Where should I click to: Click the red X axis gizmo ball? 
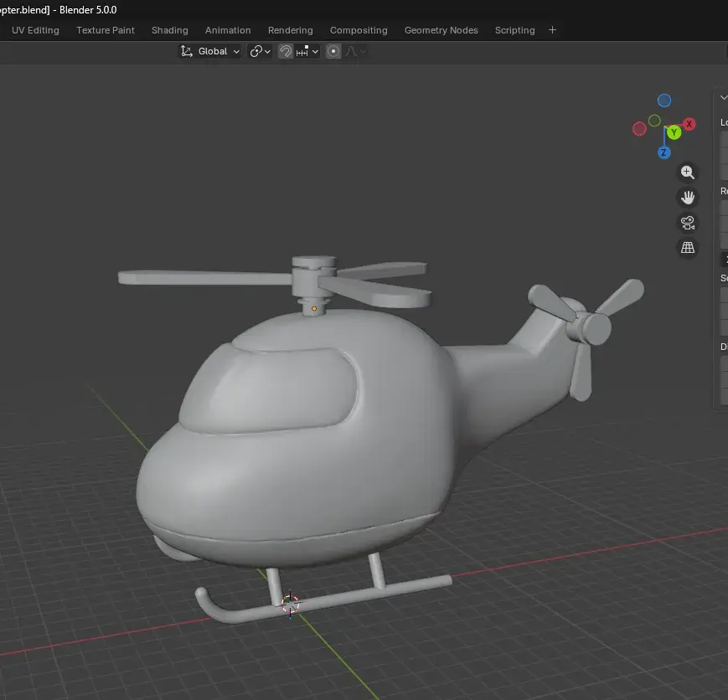pyautogui.click(x=689, y=123)
